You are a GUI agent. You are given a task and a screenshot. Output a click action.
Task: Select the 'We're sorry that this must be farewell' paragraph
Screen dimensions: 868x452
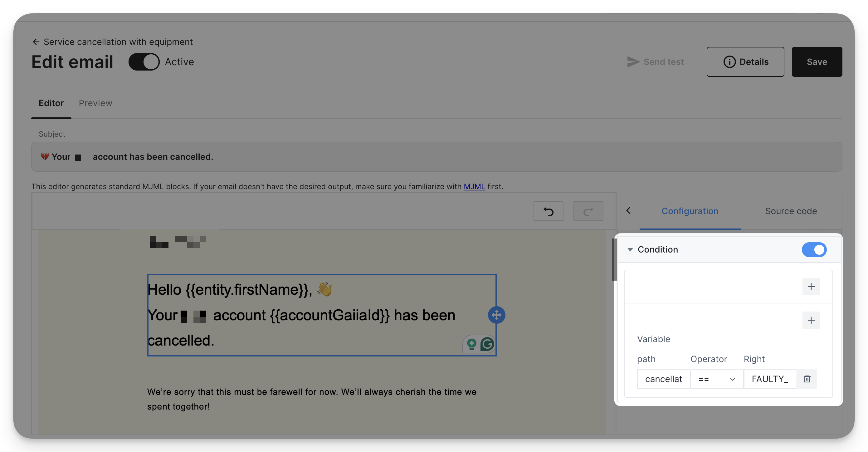pos(312,399)
